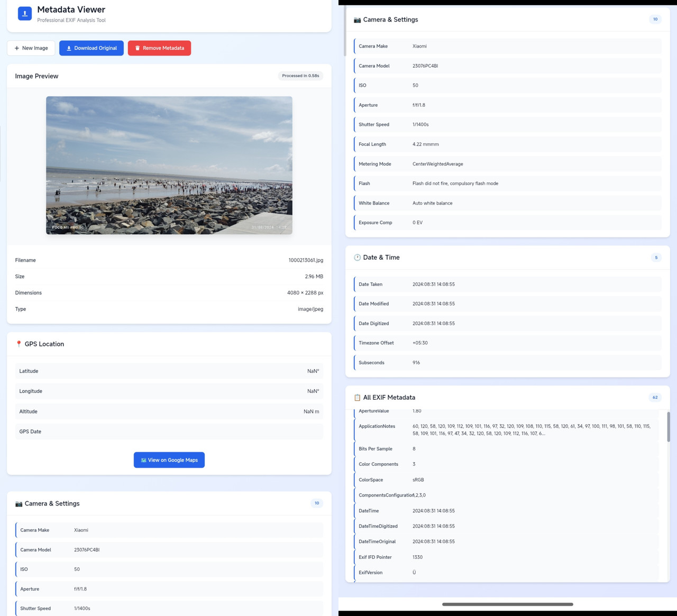Click the red Remove Metadata button

(159, 48)
